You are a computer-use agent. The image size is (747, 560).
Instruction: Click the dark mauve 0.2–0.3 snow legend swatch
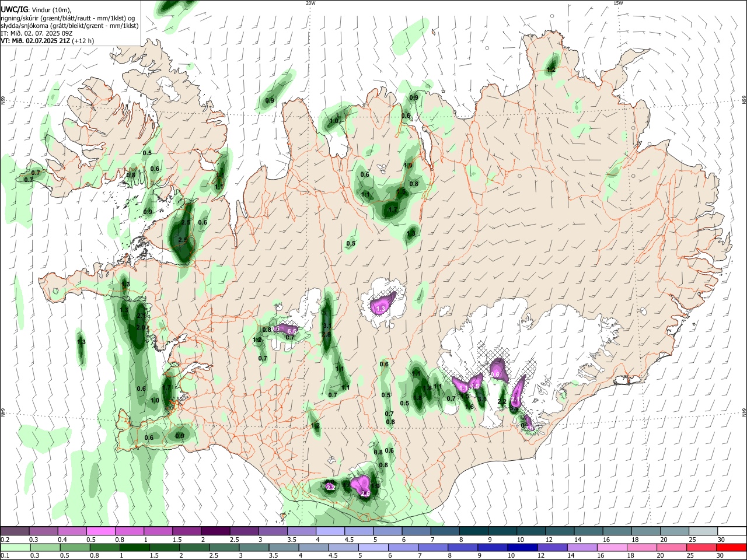tap(15, 531)
